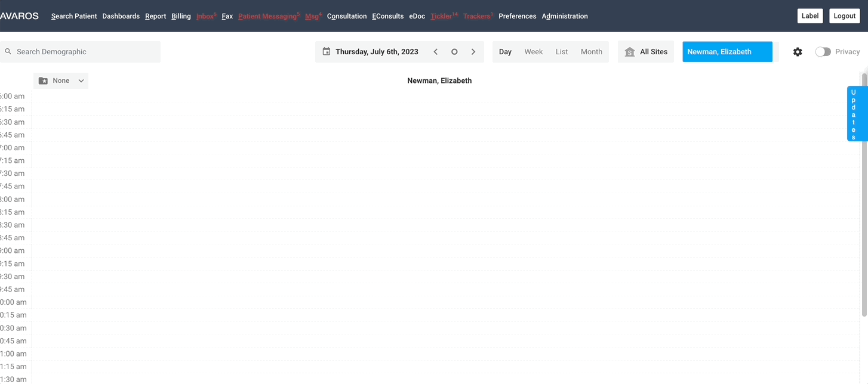Open Fax menu item
This screenshot has height=384, width=868.
click(227, 16)
